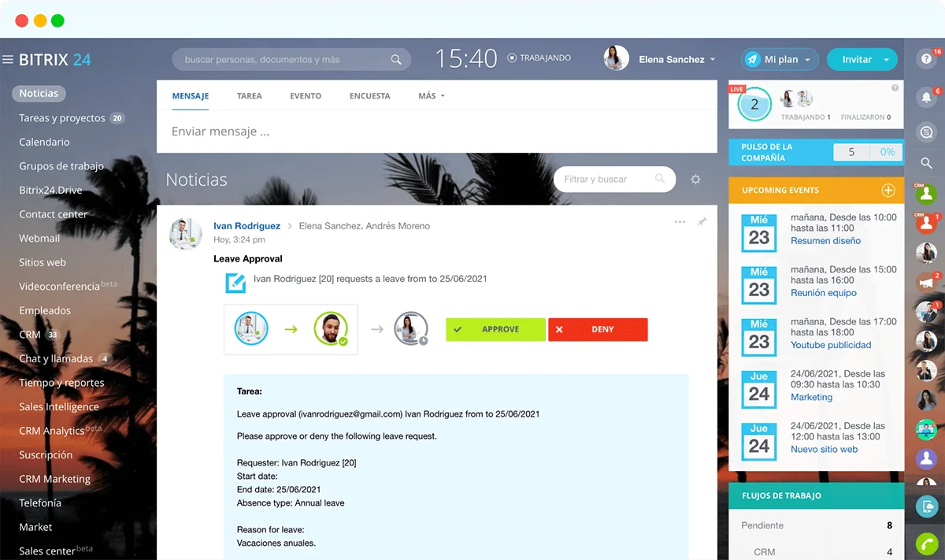Toggle the Trabajando work status
945x560 pixels.
point(539,58)
